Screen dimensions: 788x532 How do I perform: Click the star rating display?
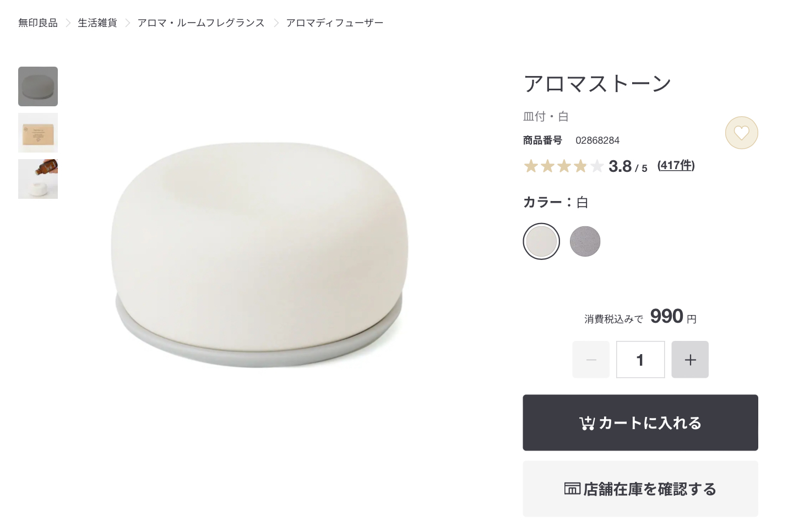(564, 166)
